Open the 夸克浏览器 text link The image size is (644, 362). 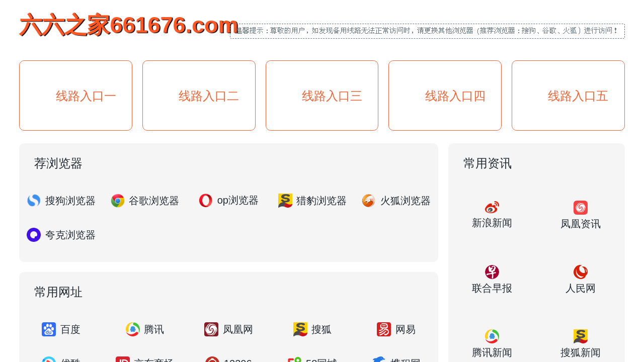click(70, 235)
